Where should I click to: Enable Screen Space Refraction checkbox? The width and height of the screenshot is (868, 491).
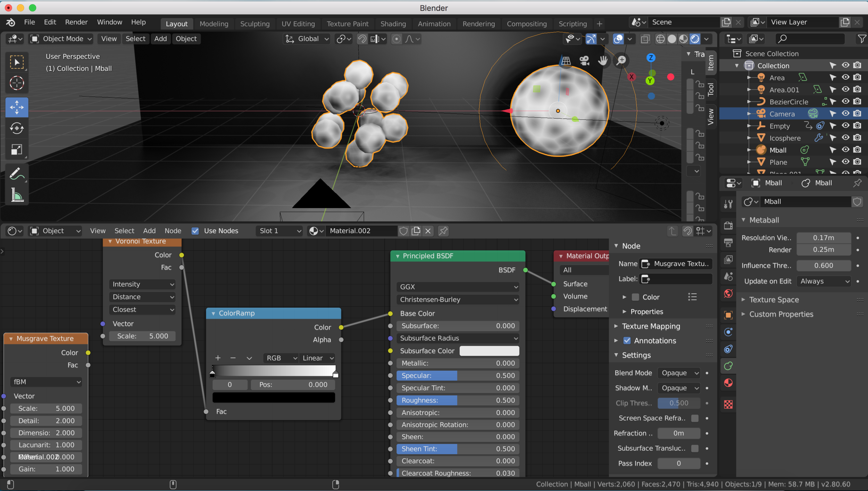tap(695, 418)
